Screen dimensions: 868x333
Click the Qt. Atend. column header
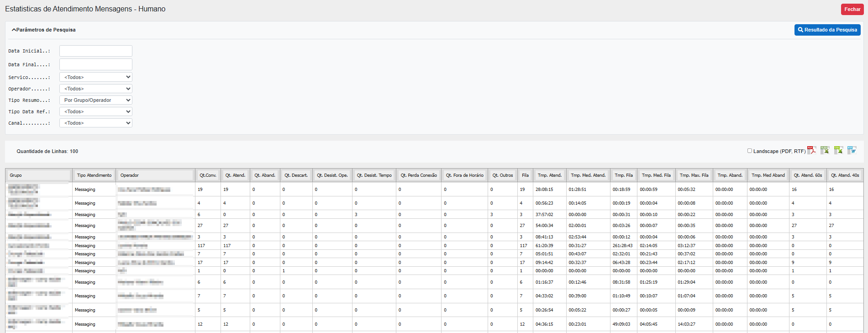pos(235,175)
